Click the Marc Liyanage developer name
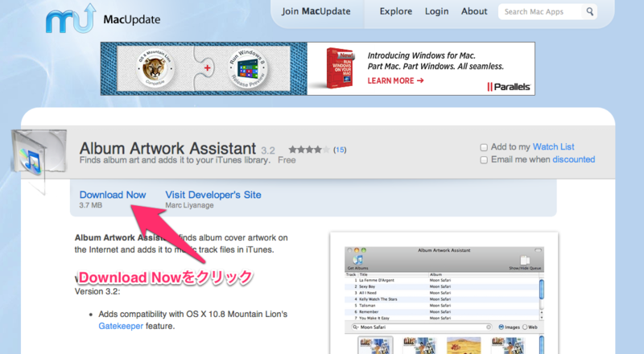The height and width of the screenshot is (354, 644). coord(189,205)
